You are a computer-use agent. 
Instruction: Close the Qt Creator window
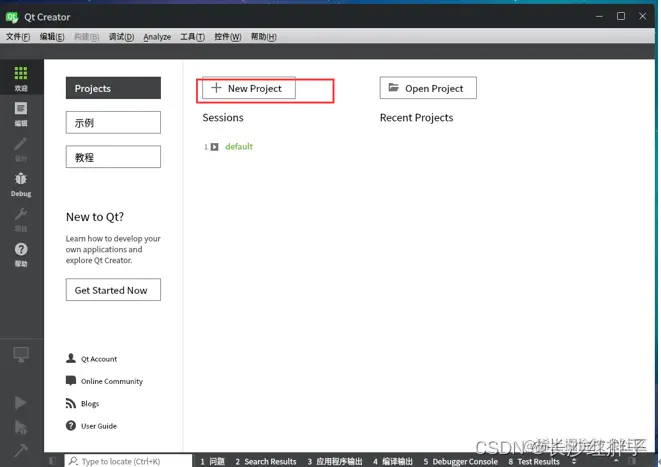[x=642, y=16]
